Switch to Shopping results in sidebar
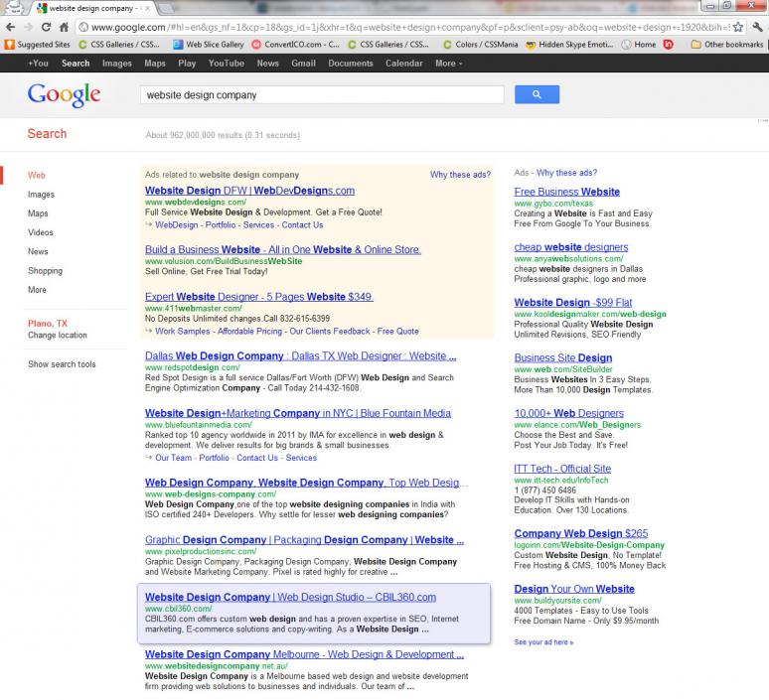The width and height of the screenshot is (769, 700). pyautogui.click(x=45, y=271)
